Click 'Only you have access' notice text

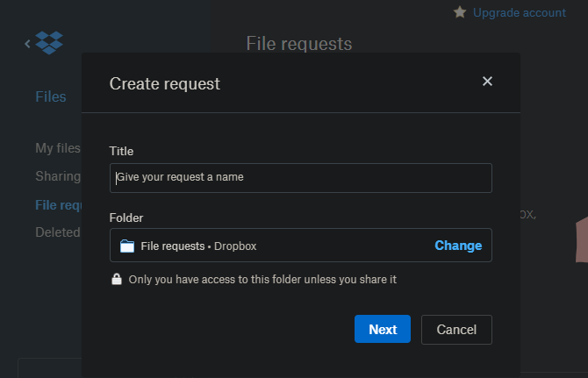262,280
